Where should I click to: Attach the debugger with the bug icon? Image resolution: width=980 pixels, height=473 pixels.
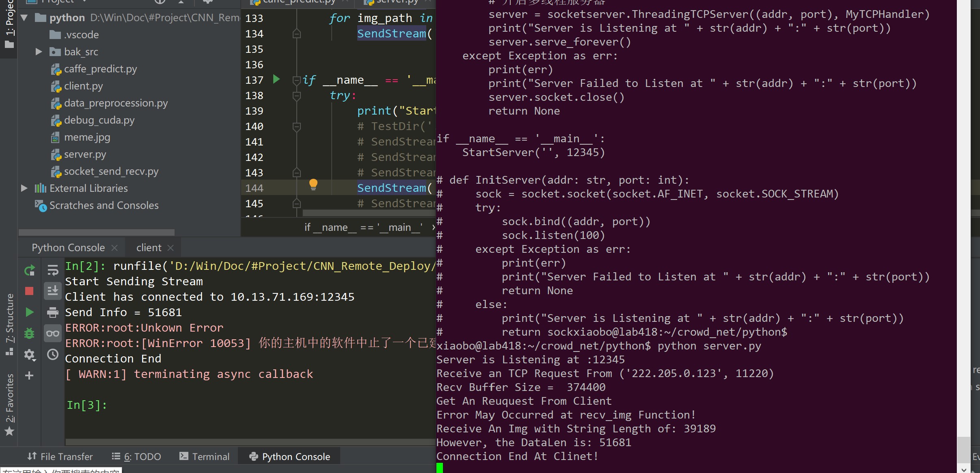point(30,333)
